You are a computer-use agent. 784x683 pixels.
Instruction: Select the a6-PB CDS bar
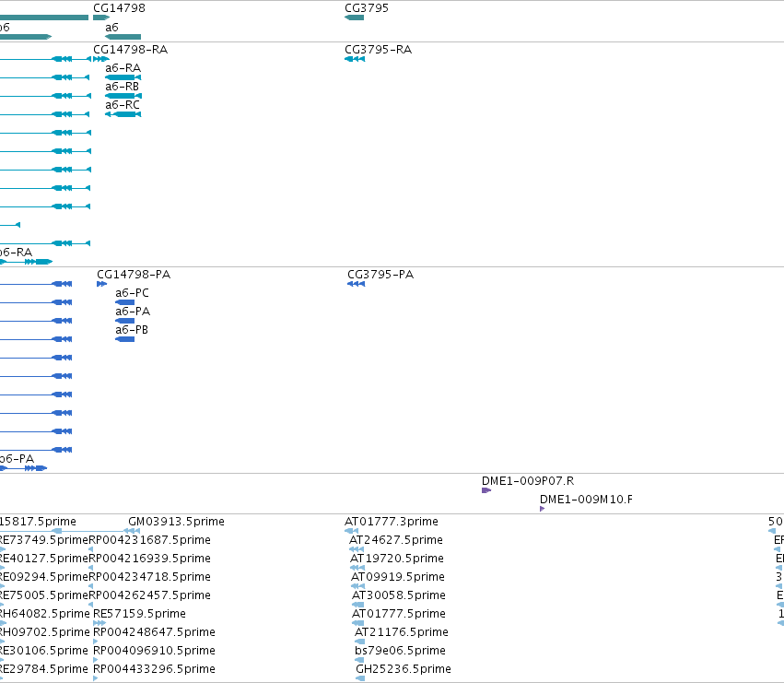coord(124,339)
